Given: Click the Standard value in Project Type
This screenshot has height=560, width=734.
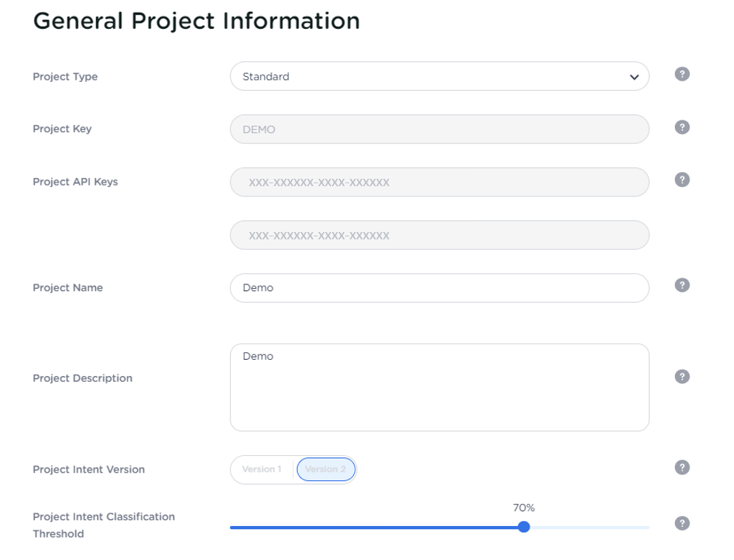Looking at the screenshot, I should point(266,77).
